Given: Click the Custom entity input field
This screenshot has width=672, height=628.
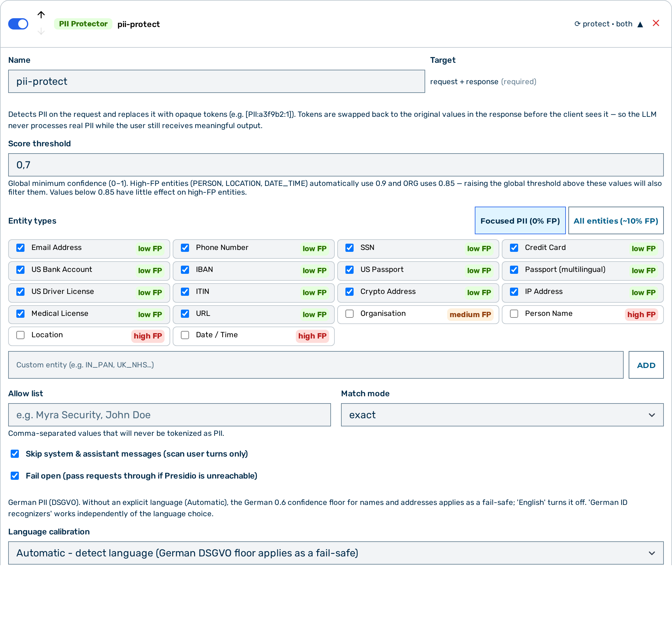Looking at the screenshot, I should point(316,365).
